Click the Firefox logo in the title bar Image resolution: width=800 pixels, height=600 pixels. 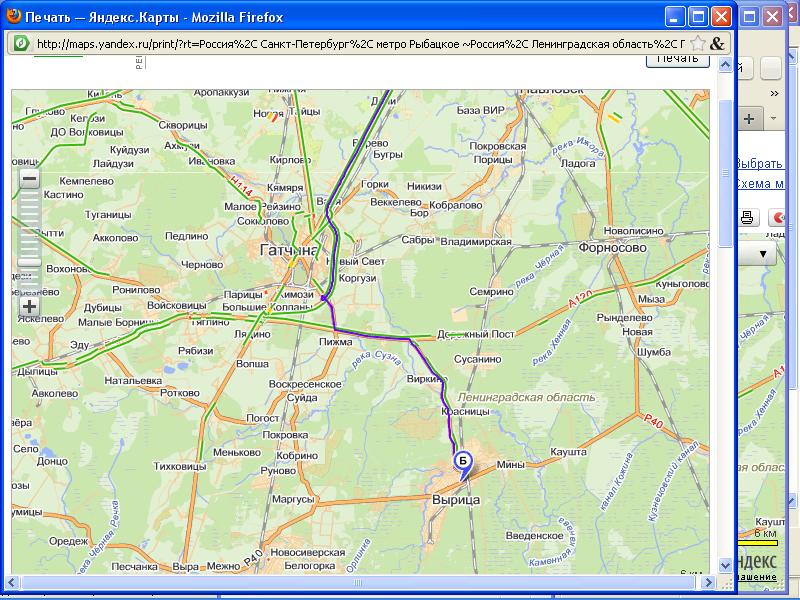pos(13,16)
